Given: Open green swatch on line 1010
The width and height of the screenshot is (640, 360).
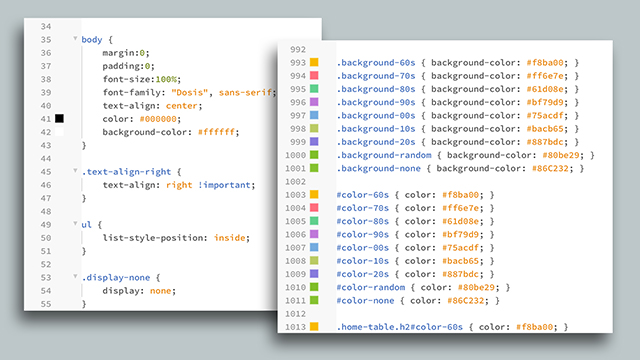Looking at the screenshot, I should (314, 287).
